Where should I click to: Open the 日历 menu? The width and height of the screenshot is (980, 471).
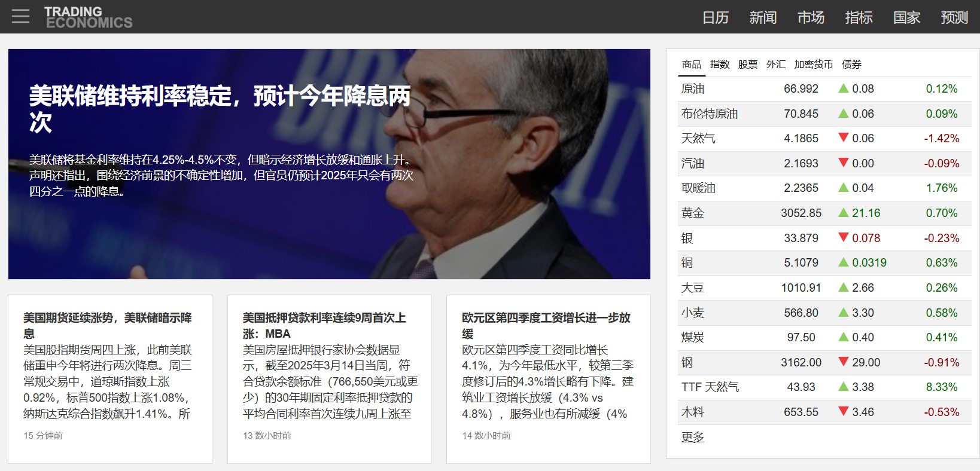716,17
